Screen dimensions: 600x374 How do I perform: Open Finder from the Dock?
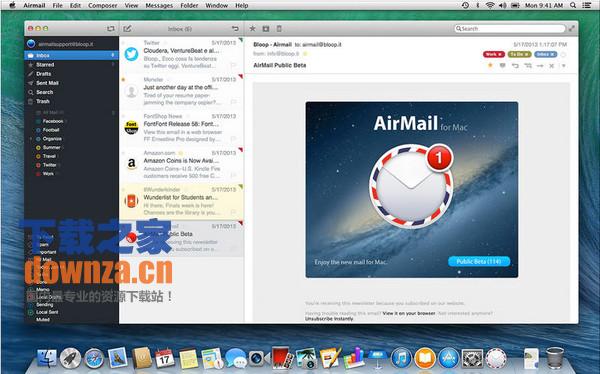47,358
